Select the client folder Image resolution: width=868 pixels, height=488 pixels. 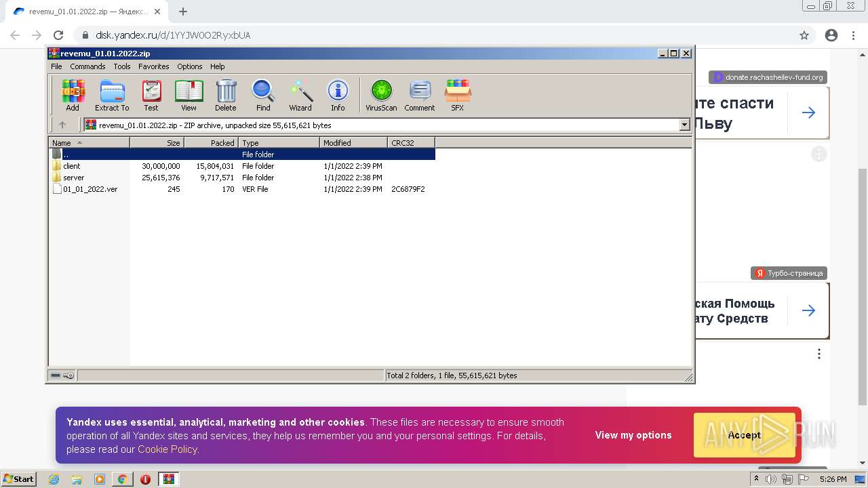point(71,166)
